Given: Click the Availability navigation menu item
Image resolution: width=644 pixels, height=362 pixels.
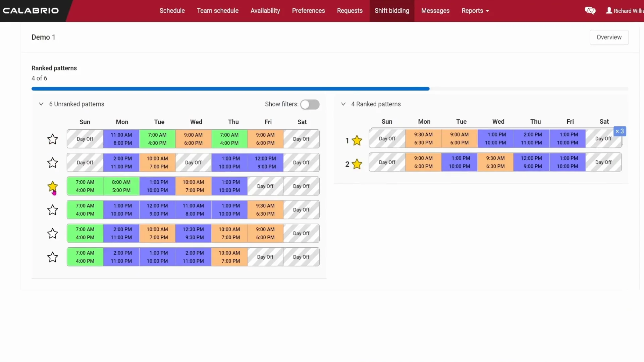Looking at the screenshot, I should tap(265, 11).
